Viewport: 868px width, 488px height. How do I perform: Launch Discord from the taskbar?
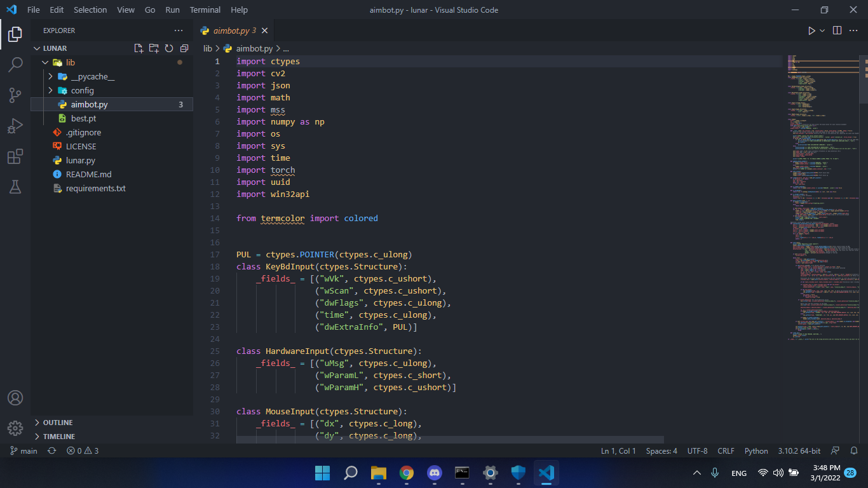[434, 473]
